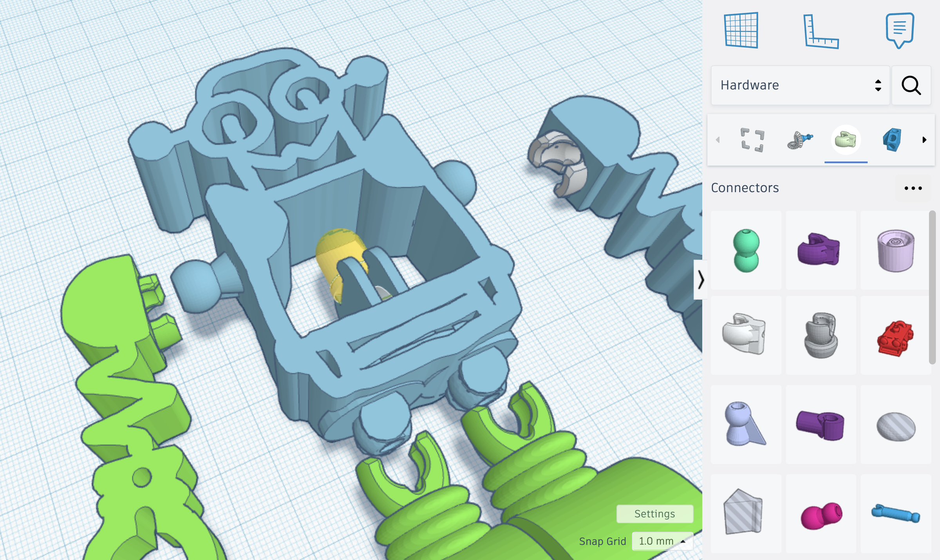
Task: Select the gears category in the shape carousel
Action: [799, 140]
